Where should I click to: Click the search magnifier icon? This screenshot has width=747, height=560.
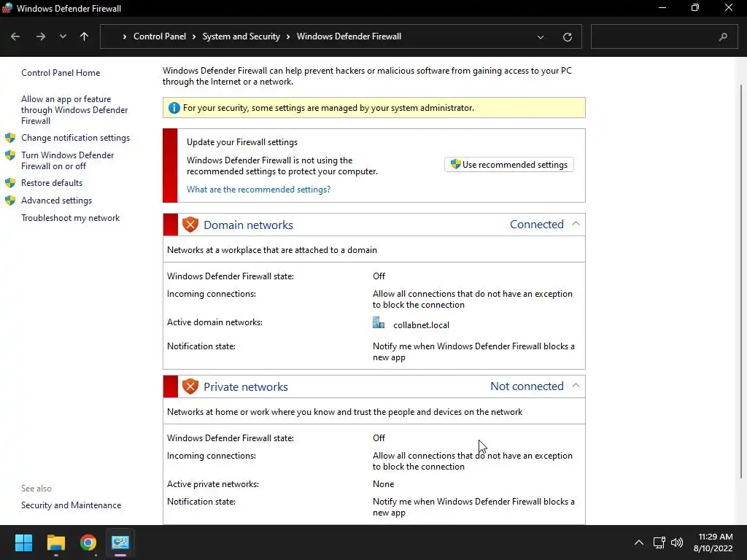click(x=723, y=36)
